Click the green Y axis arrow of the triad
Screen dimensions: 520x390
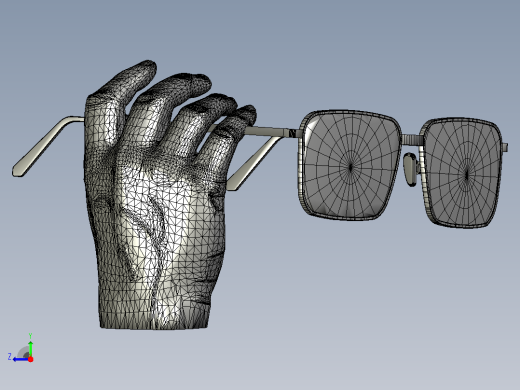click(30, 349)
